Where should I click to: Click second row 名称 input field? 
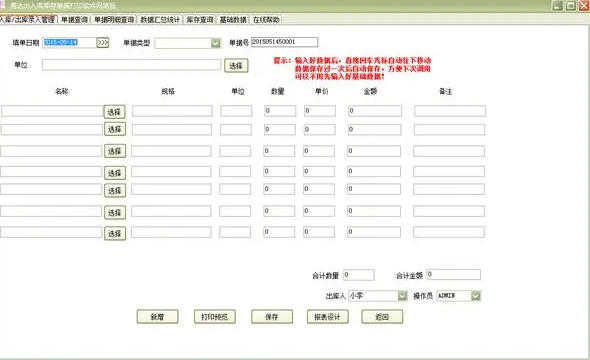52,129
